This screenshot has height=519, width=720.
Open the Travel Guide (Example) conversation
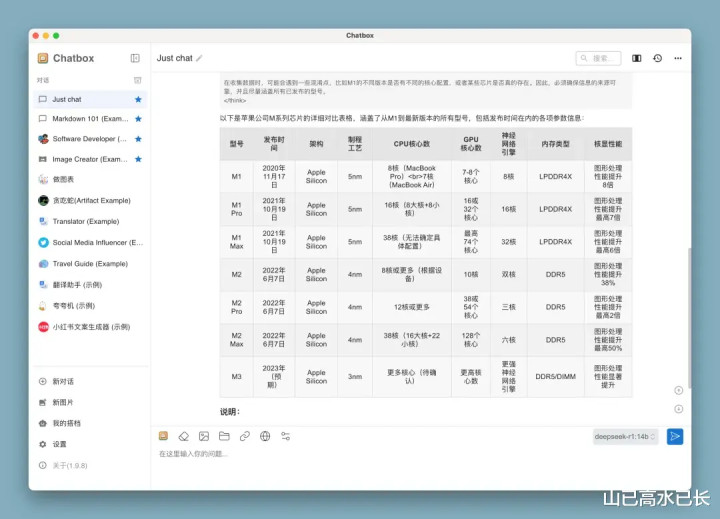[90, 264]
